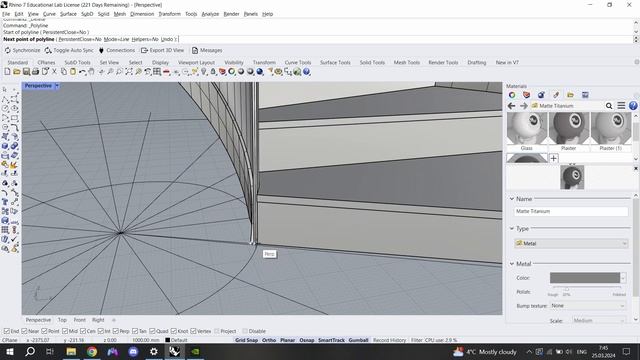This screenshot has height=360, width=640.
Task: Click the Paste clipboard icon
Action: pyautogui.click(x=73, y=72)
